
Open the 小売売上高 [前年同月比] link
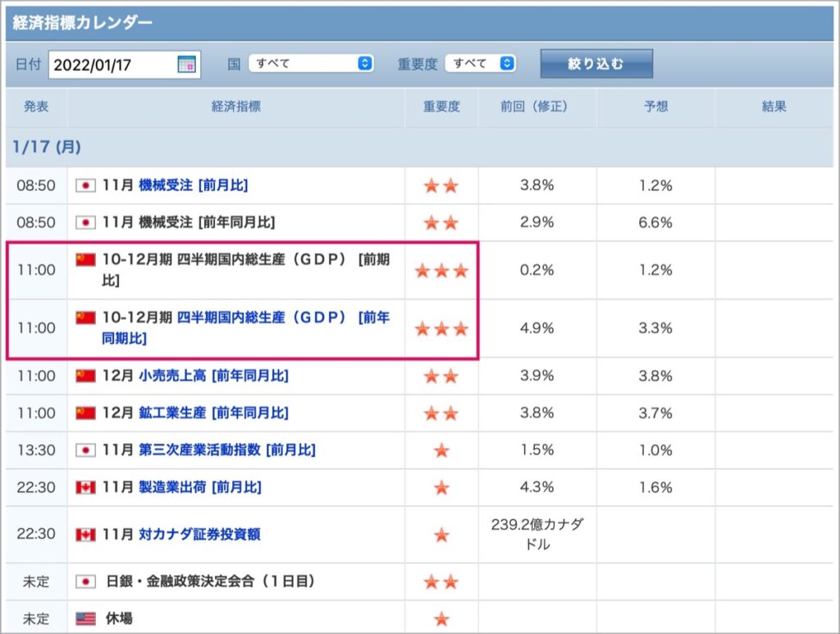click(x=213, y=376)
